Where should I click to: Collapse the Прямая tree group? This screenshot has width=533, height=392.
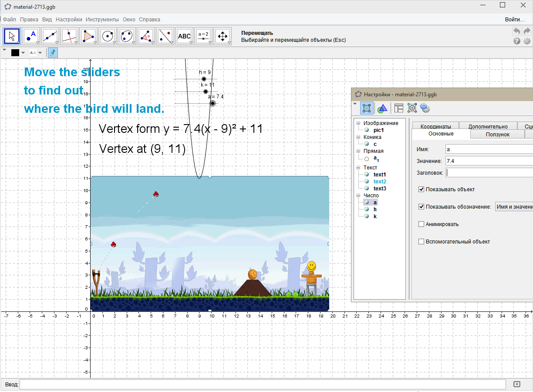click(x=358, y=151)
